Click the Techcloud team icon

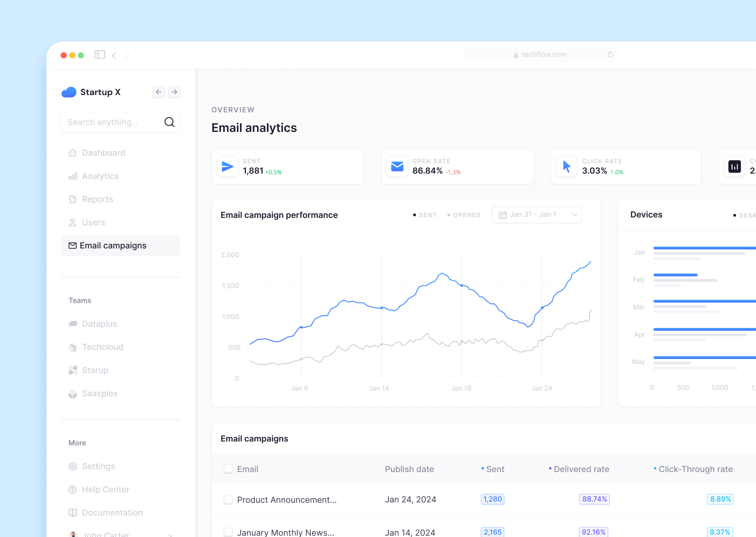[x=73, y=347]
